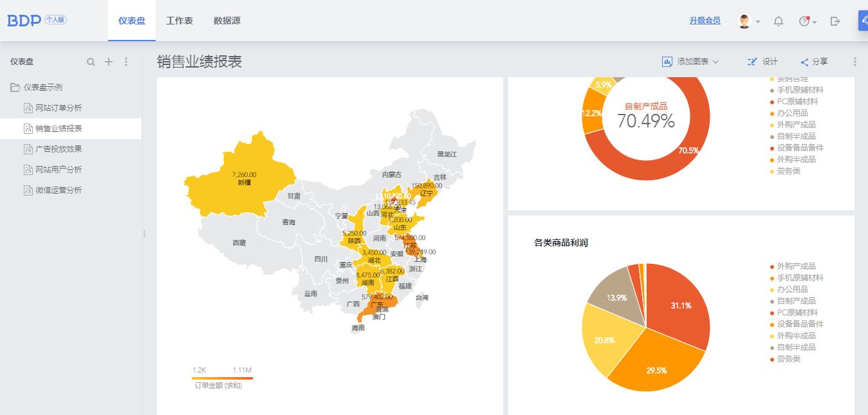Select the 网站订单分析 dashboard

[59, 107]
